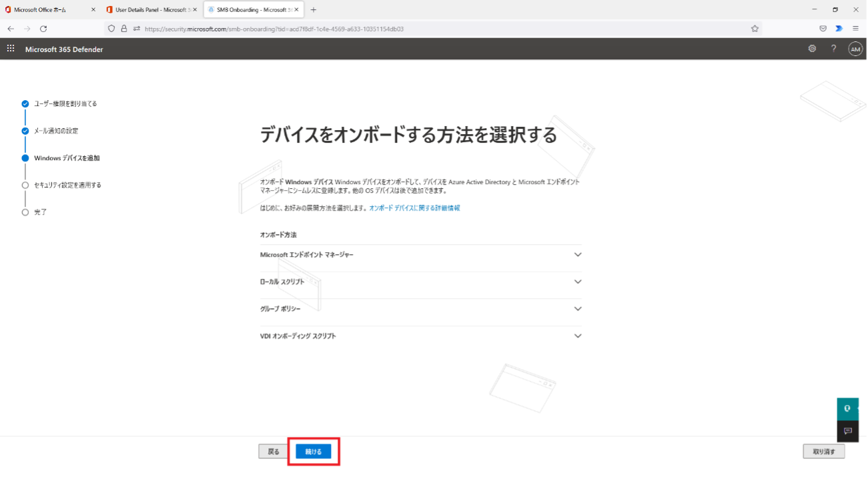Open the AM account avatar
The image size is (868, 497).
855,49
